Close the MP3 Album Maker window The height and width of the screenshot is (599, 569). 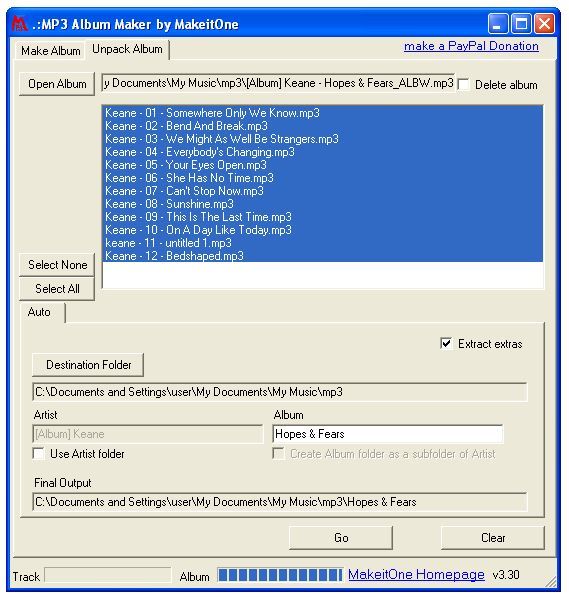545,24
